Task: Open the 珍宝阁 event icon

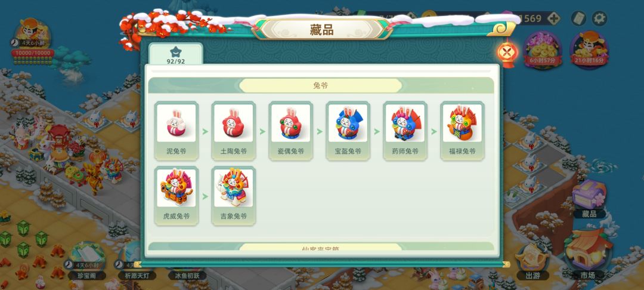Action: point(86,260)
